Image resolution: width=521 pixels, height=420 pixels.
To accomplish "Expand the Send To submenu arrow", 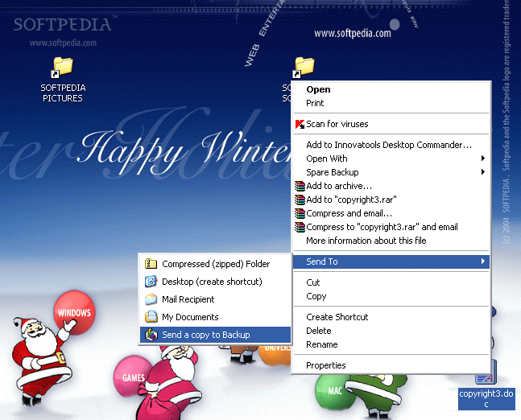I will click(x=483, y=261).
